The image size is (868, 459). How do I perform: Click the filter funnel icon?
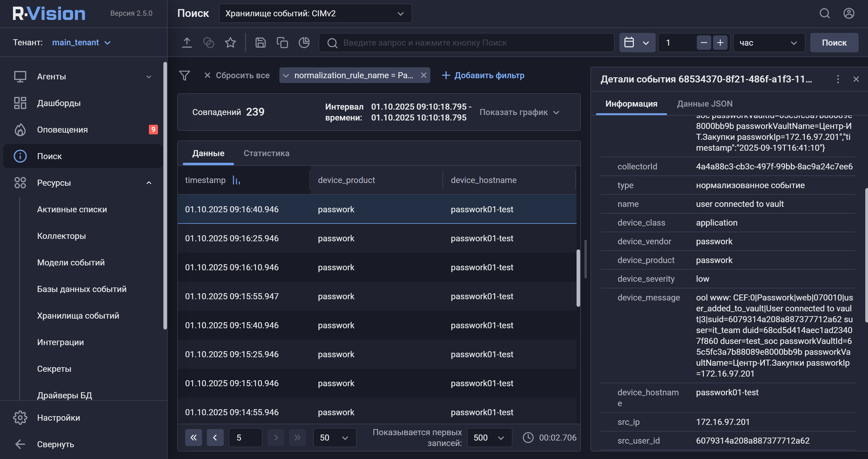click(184, 75)
